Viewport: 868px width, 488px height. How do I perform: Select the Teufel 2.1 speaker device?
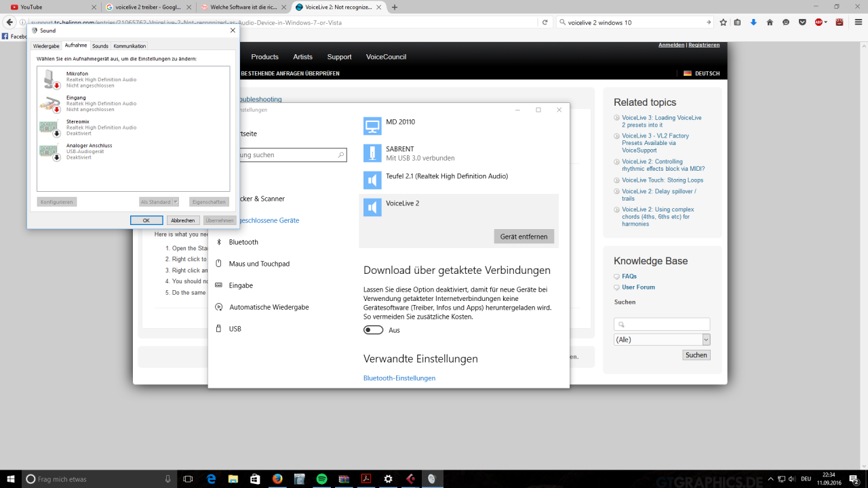[458, 180]
